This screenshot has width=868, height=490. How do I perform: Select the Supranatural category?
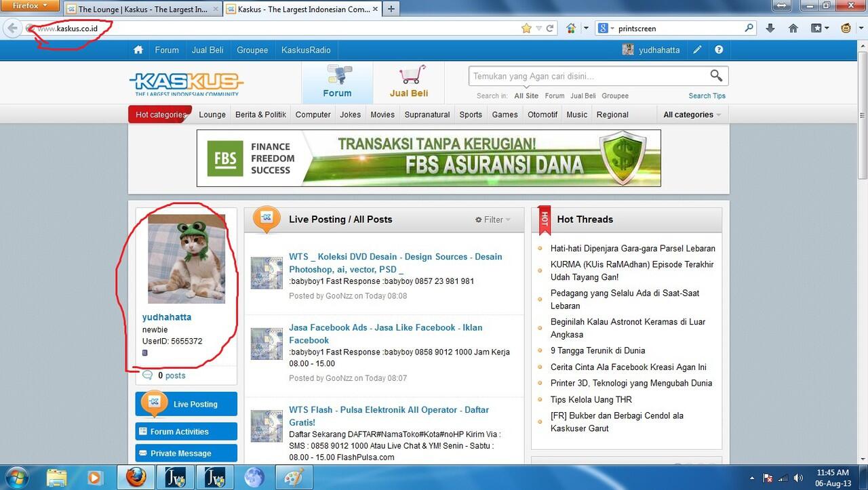tap(427, 115)
